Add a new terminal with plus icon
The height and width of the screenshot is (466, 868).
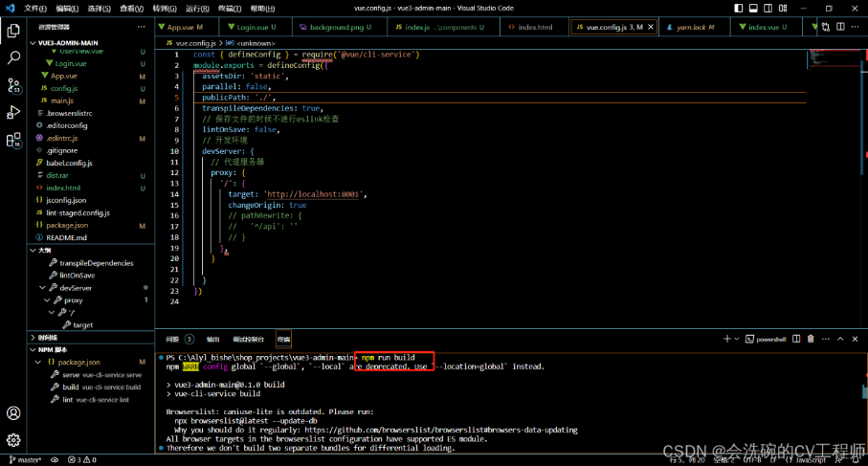(726, 339)
